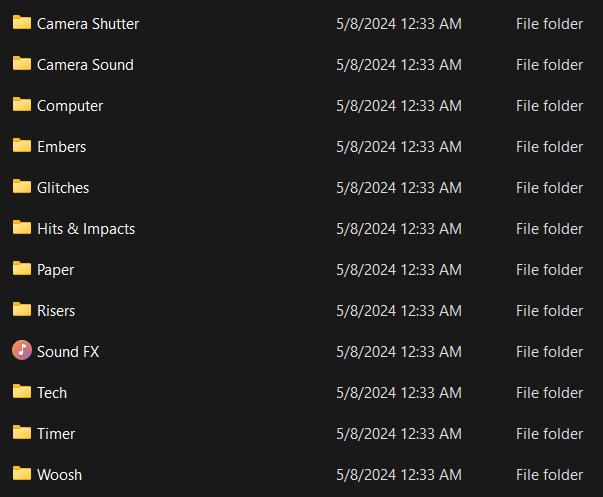Click the Hits & Impacts folder name
Image resolution: width=603 pixels, height=497 pixels.
click(x=86, y=229)
